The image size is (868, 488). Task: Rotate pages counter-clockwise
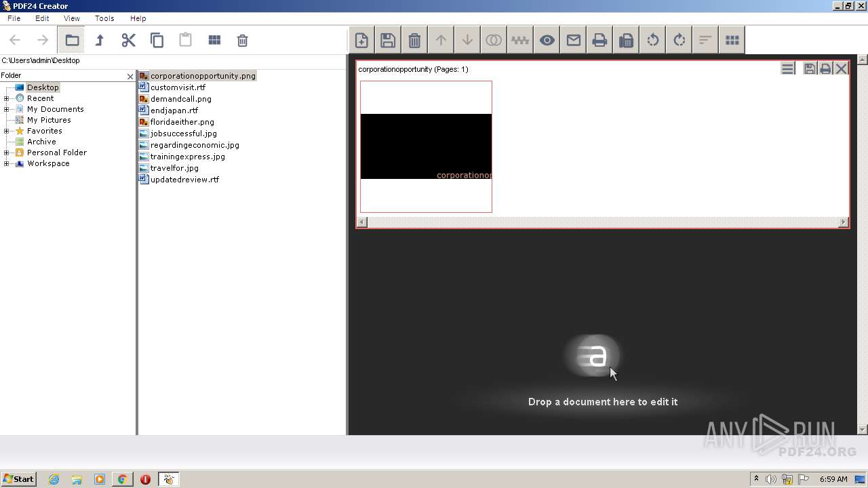(652, 41)
